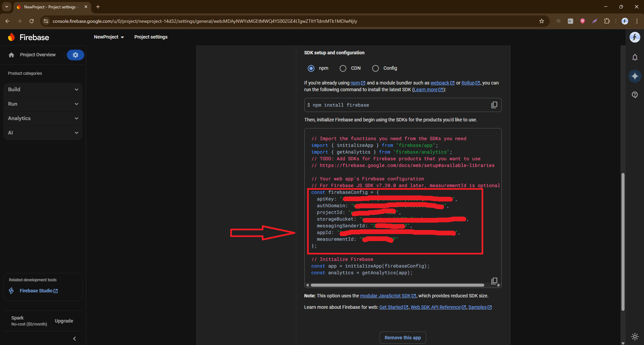Expand the Run category
The image size is (644, 345).
point(43,104)
